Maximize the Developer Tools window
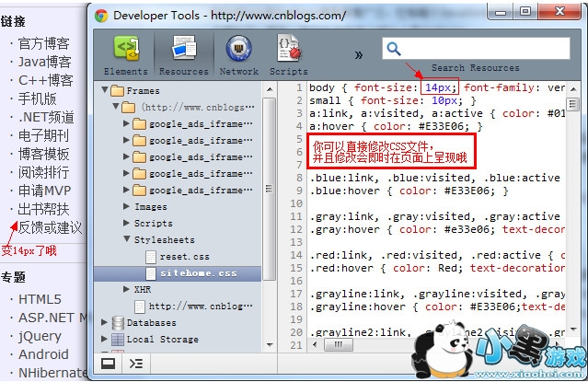588x382 pixels. pos(525,11)
